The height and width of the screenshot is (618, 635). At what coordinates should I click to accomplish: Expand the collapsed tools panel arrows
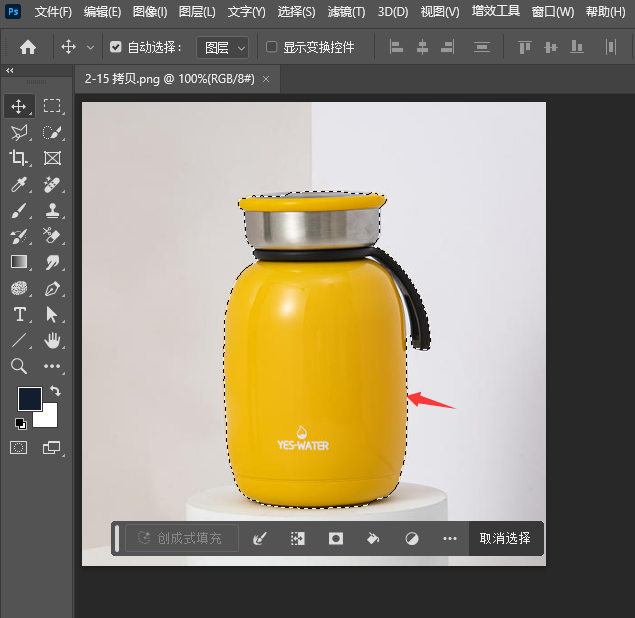pyautogui.click(x=10, y=71)
